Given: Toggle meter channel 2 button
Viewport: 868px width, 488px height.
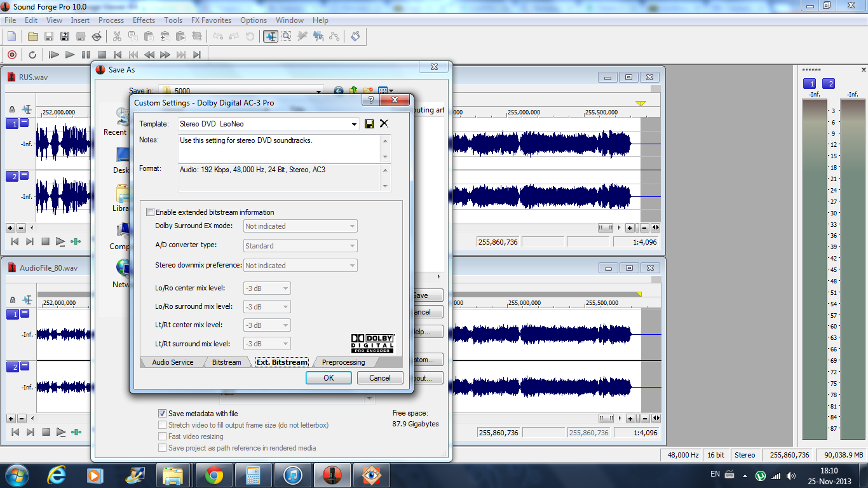Looking at the screenshot, I should click(829, 84).
